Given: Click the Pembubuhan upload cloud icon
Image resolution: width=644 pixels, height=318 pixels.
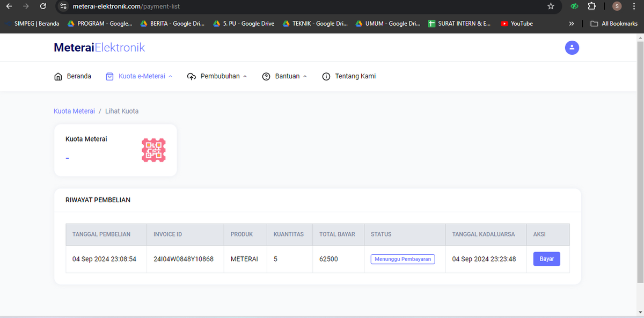Looking at the screenshot, I should 192,77.
